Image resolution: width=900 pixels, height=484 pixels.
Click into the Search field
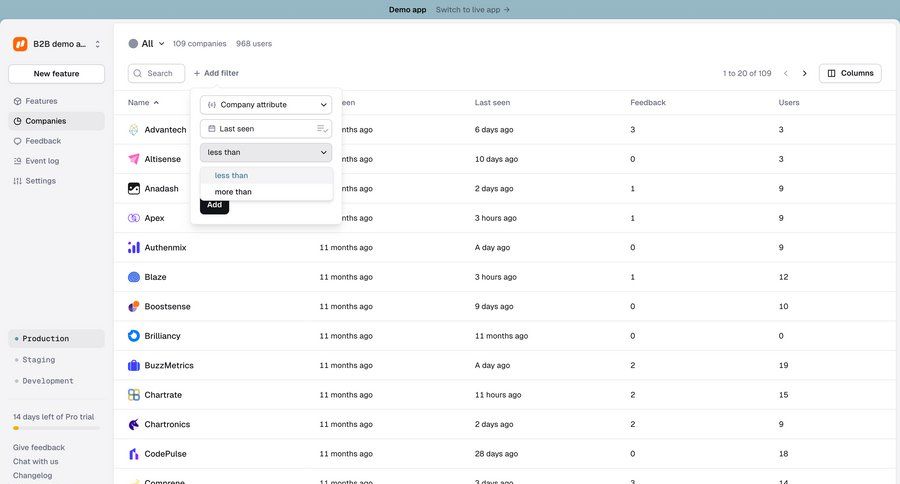[x=156, y=73]
